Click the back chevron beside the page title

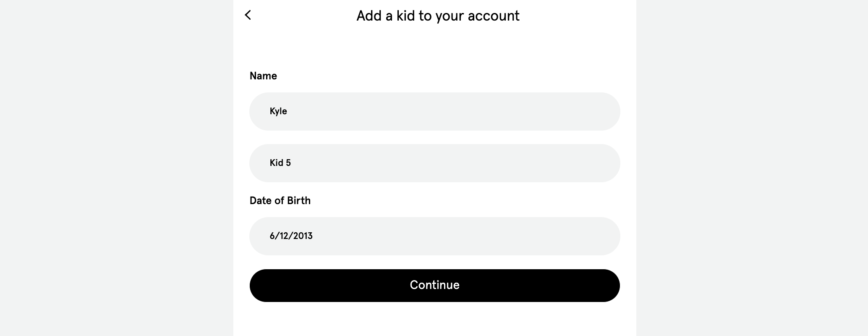248,15
